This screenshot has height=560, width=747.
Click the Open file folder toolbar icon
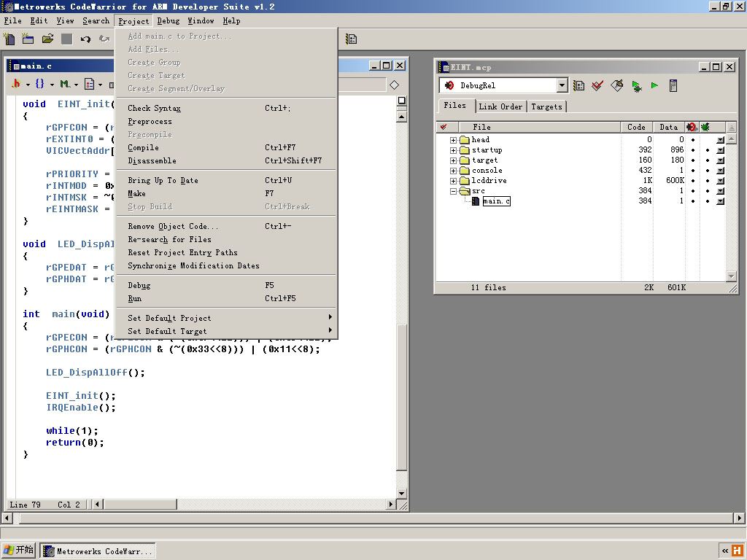47,39
